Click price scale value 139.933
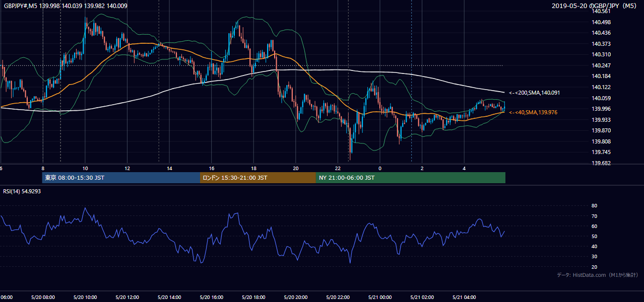 (602, 120)
